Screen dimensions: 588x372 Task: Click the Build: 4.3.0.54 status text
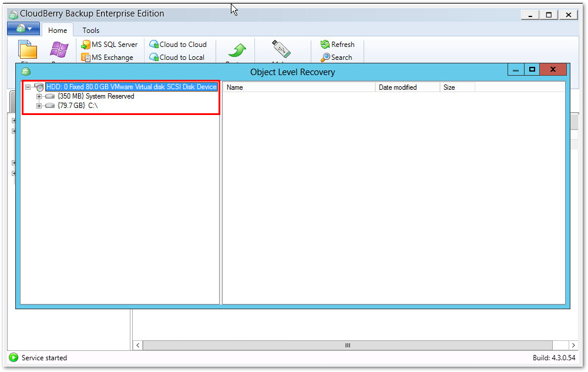coord(554,358)
